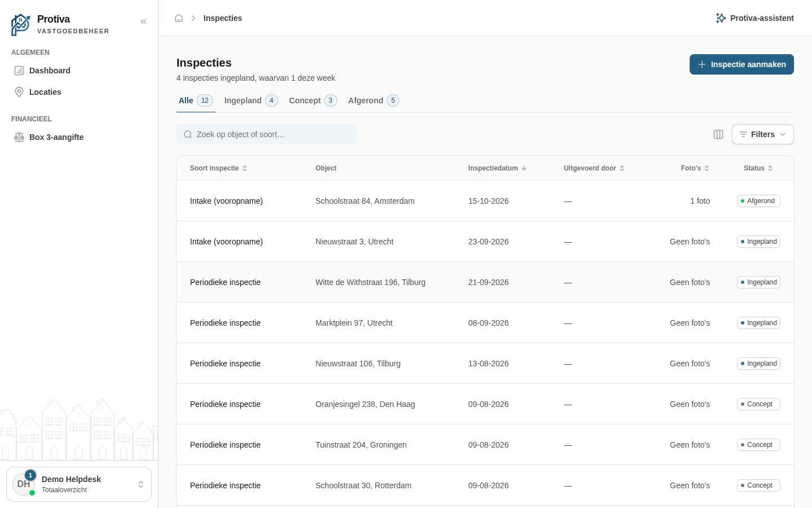The width and height of the screenshot is (812, 508).
Task: Click the Box 3-aangifte scales icon
Action: 19,137
